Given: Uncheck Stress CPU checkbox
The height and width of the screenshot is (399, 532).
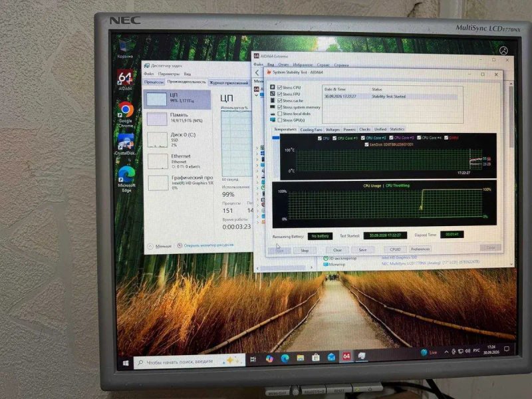Looking at the screenshot, I should [279, 88].
